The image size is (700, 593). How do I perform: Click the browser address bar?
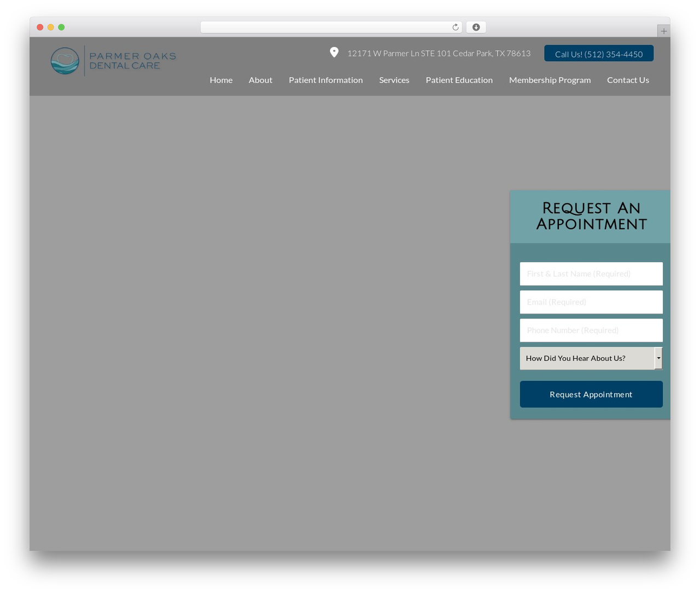331,27
